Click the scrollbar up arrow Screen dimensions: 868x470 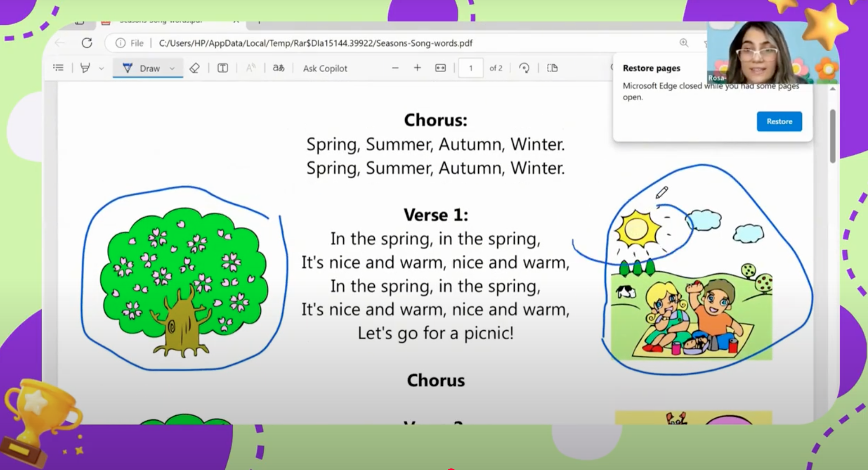click(833, 89)
